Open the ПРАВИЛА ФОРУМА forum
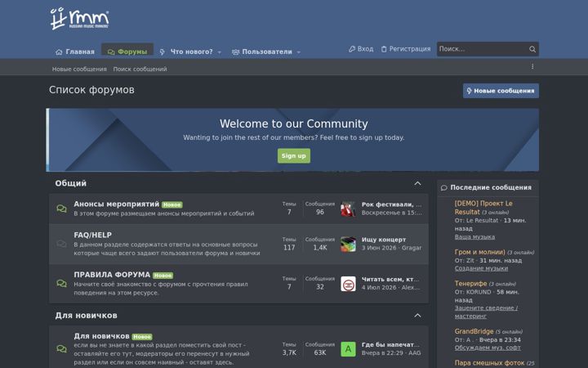Image resolution: width=588 pixels, height=368 pixels. point(112,275)
